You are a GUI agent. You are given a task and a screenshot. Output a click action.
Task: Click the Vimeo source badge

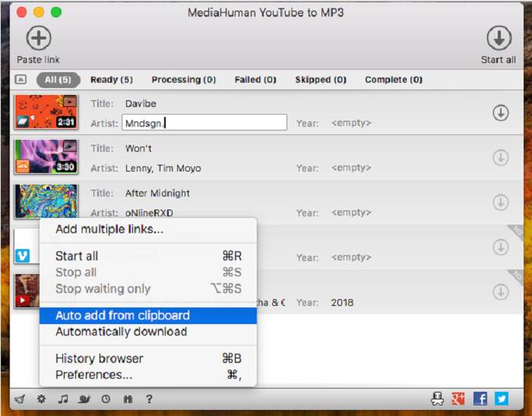22,256
